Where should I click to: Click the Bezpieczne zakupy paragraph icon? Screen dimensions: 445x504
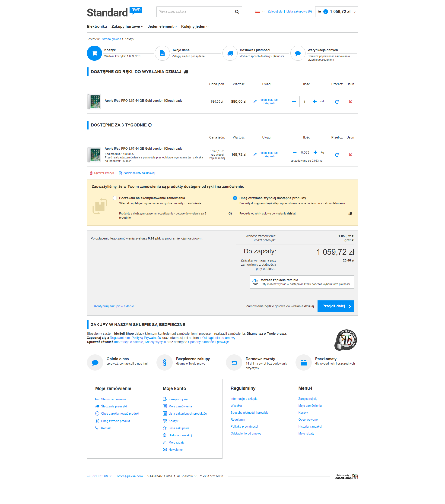tap(165, 362)
